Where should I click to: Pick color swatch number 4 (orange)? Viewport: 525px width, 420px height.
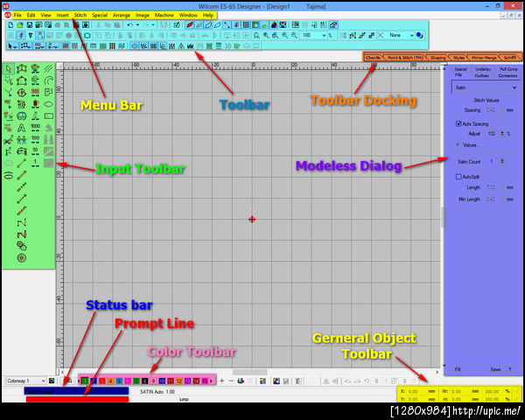tap(110, 381)
